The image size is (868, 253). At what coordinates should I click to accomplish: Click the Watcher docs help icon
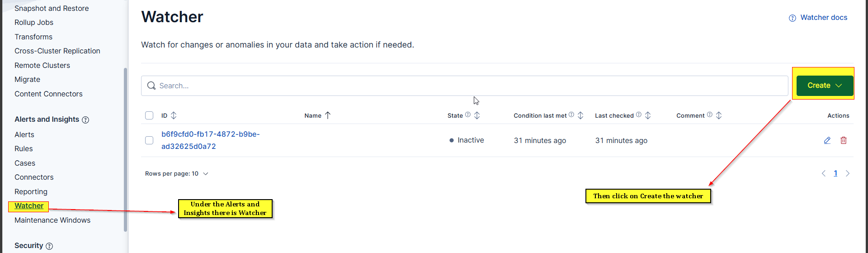792,18
